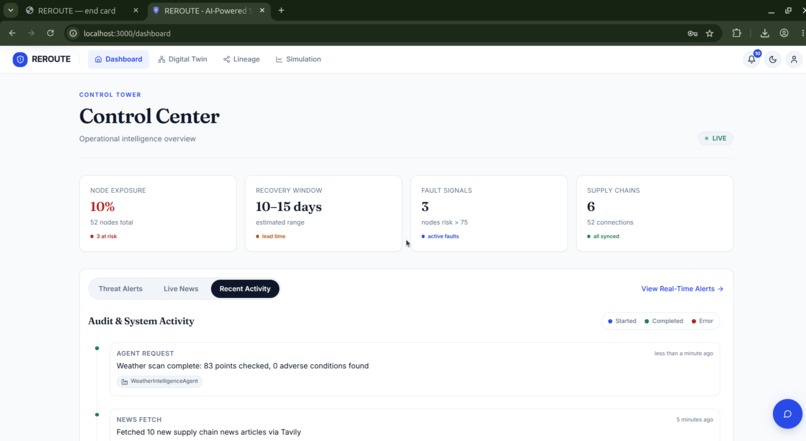Open the browser downloads icon

pyautogui.click(x=765, y=33)
